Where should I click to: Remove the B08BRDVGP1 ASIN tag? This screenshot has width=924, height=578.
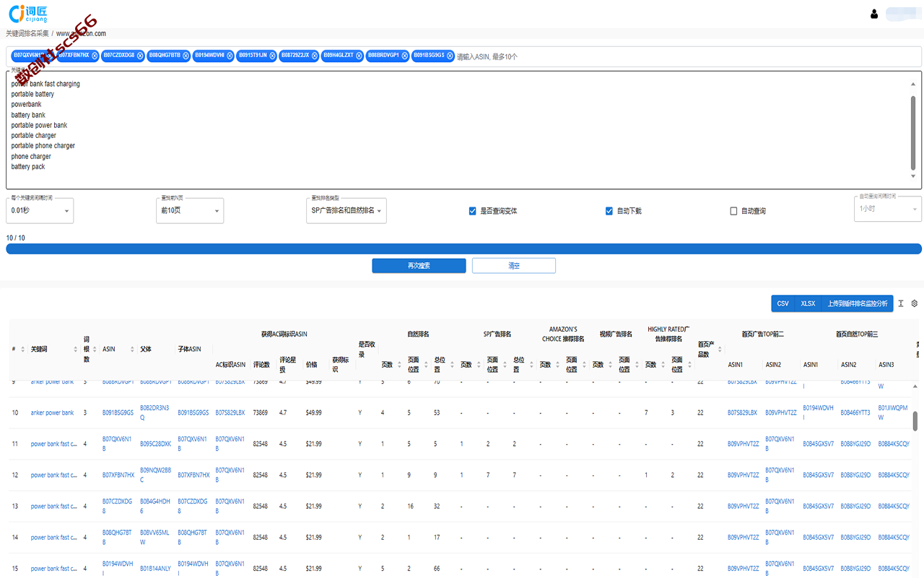click(x=404, y=56)
